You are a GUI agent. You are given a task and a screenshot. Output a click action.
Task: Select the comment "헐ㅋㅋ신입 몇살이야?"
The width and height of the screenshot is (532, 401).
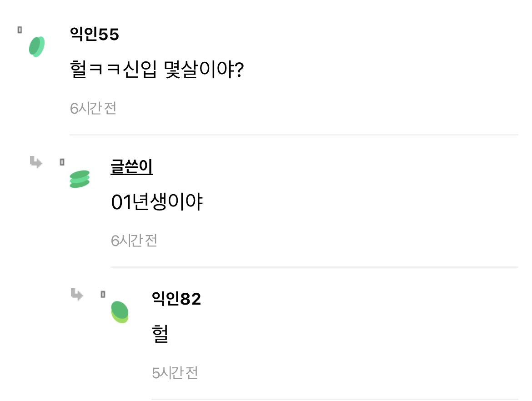click(x=157, y=70)
